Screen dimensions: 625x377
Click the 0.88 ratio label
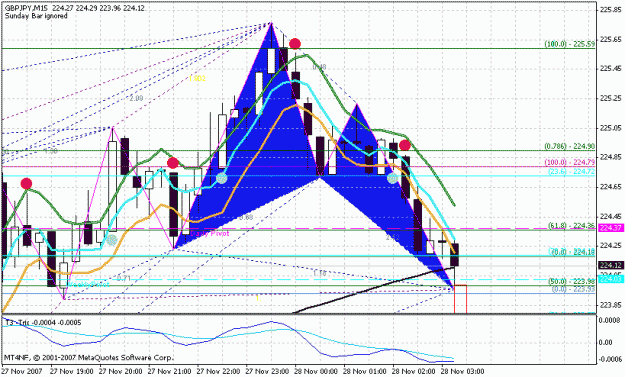[x=246, y=217]
